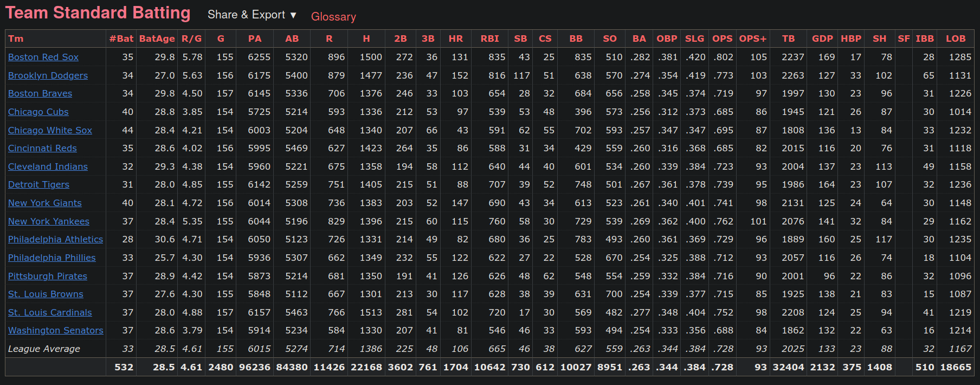Sort table by HBP column header
This screenshot has width=980, height=385.
pos(851,39)
